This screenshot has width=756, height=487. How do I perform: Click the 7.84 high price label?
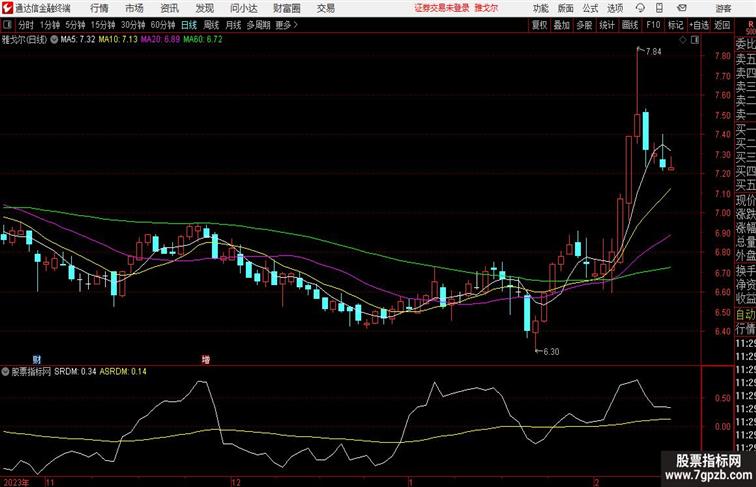coord(653,52)
